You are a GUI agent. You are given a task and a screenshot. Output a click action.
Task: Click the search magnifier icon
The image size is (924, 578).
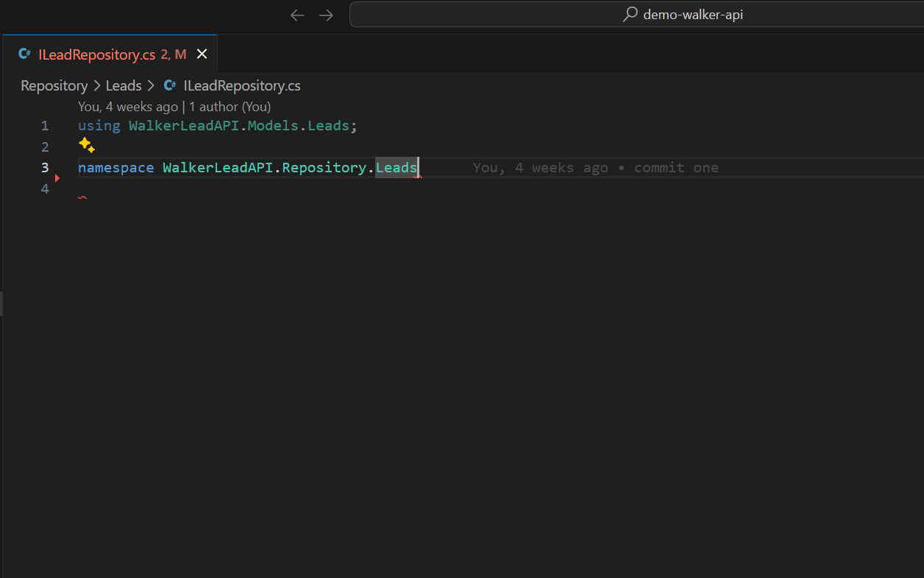pyautogui.click(x=630, y=15)
